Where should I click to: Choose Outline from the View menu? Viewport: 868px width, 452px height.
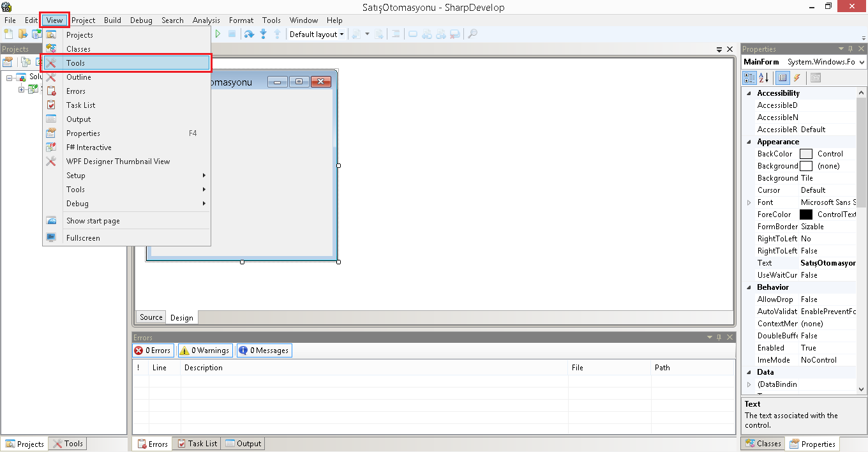(x=127, y=77)
